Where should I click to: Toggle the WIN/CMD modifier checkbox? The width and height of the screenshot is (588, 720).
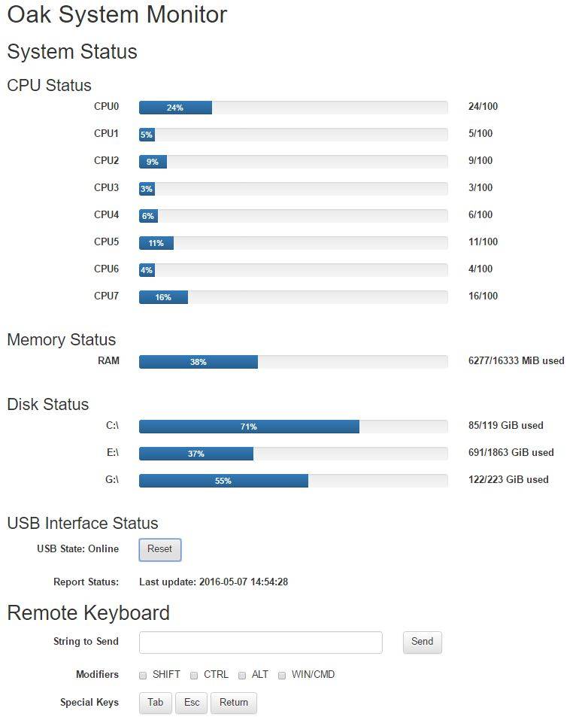click(x=282, y=675)
